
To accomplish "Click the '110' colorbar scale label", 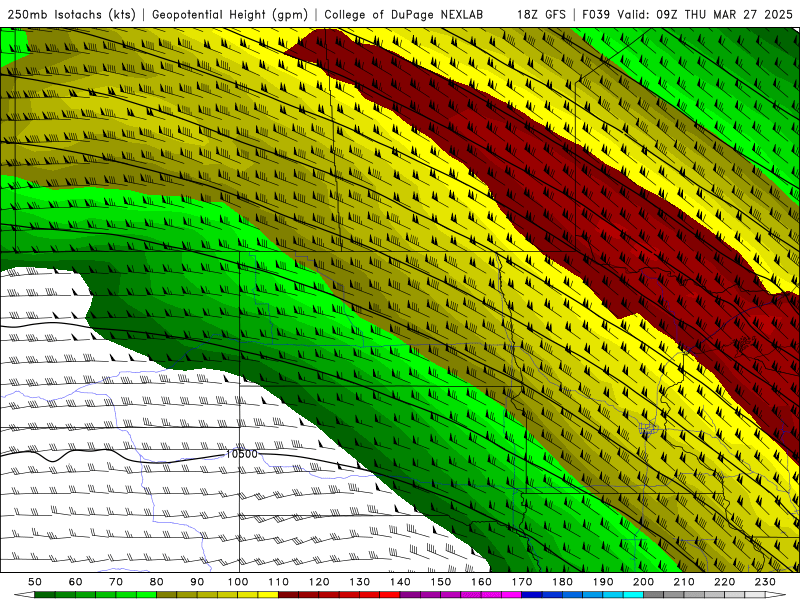I will point(279,582).
